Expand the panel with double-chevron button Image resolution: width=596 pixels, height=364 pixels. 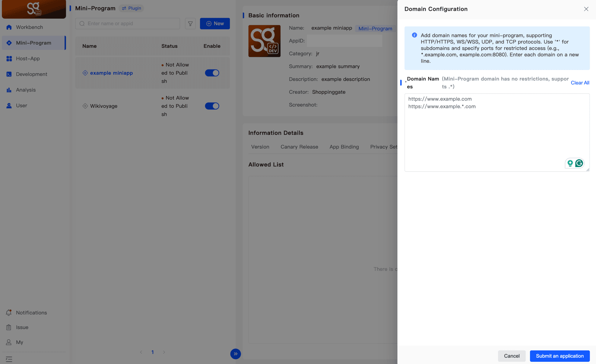(x=235, y=354)
